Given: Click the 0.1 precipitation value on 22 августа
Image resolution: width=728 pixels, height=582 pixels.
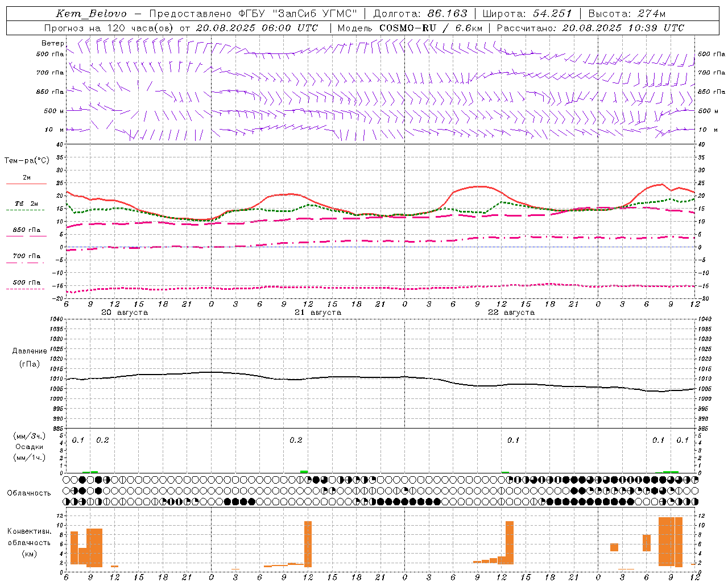Looking at the screenshot, I should [514, 440].
